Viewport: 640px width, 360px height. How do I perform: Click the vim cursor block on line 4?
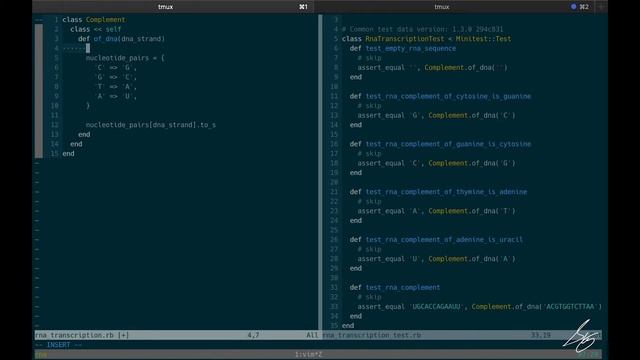tap(88, 49)
